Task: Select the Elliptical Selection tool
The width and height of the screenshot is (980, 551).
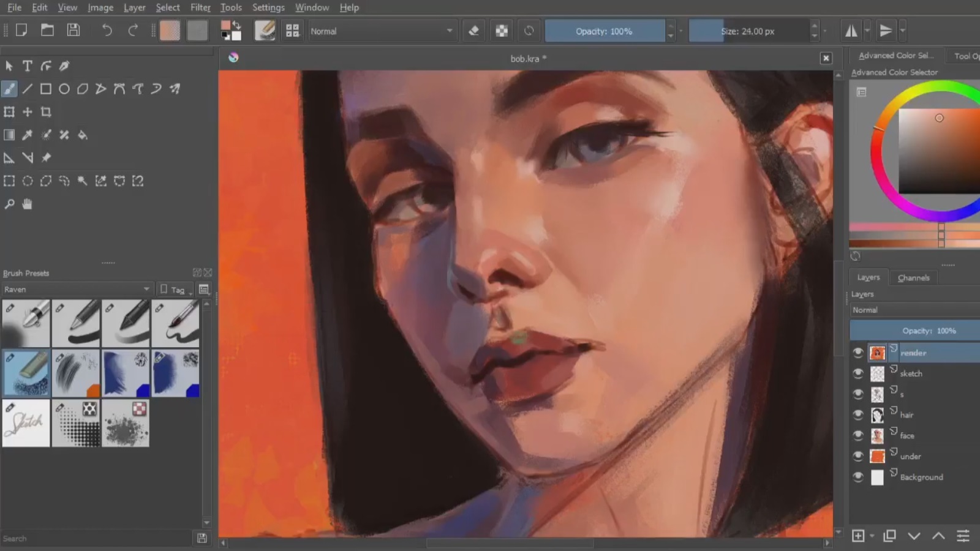Action: click(28, 181)
